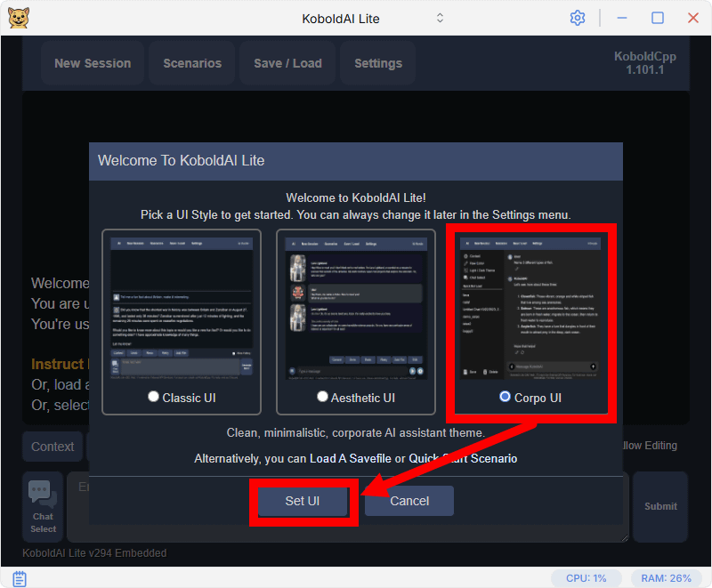Cancel the welcome dialog

(409, 501)
